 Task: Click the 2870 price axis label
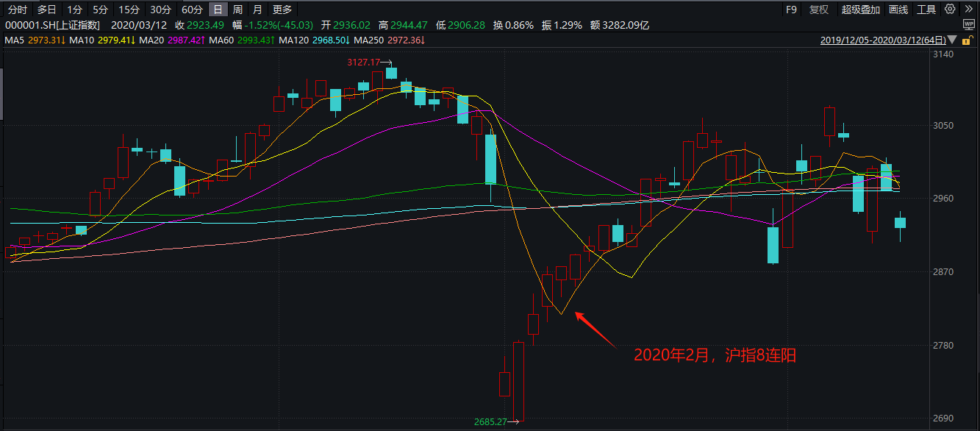944,272
